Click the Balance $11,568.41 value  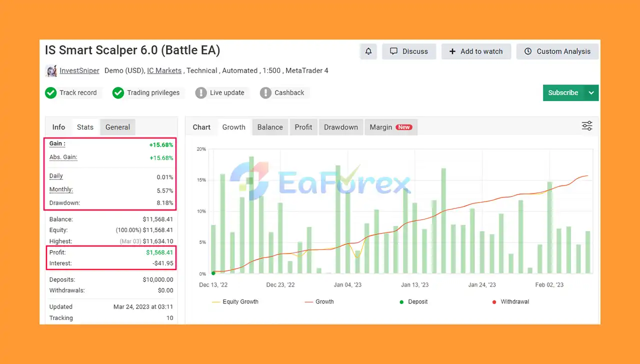pos(158,219)
